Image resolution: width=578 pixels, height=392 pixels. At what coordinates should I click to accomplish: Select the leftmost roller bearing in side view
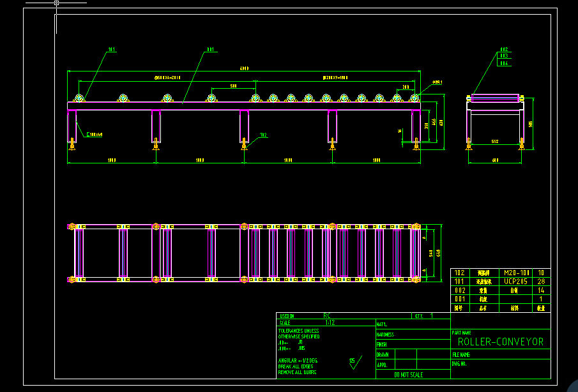click(79, 98)
